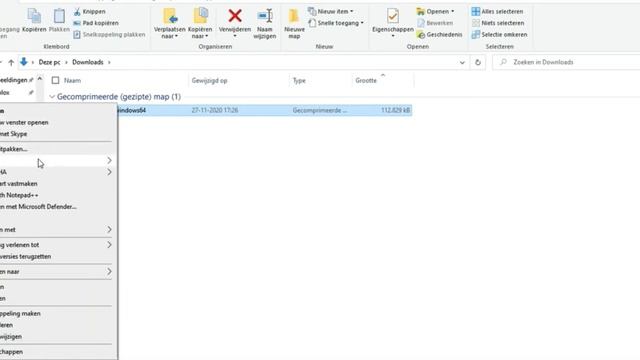Screen dimensions: 640x360
Task: Choose bottom 'chappen' properties entry
Action: coord(11,352)
